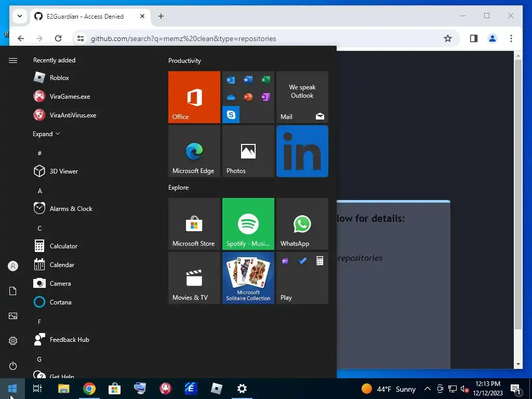Viewport: 532px width, 399px height.
Task: Open Microsoft Store on taskbar
Action: [115, 389]
